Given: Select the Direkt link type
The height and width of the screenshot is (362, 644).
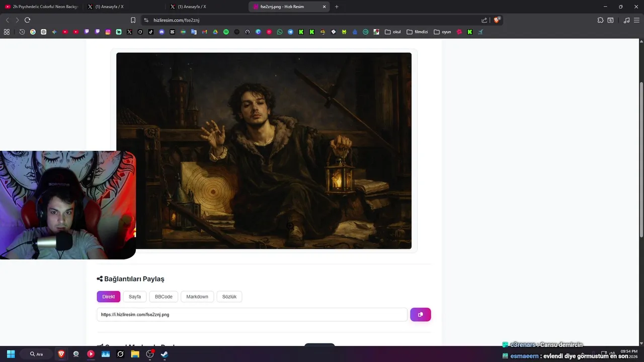Looking at the screenshot, I should click(109, 297).
